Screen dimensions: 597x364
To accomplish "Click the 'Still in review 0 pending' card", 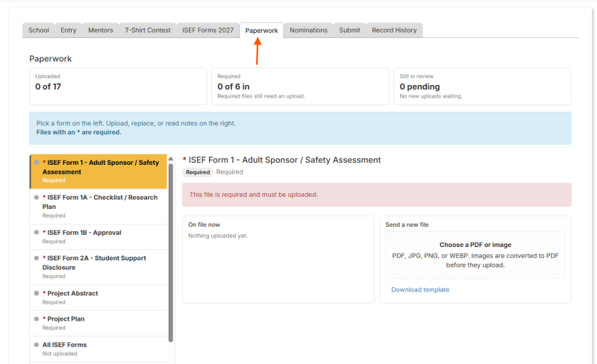I will (x=482, y=87).
